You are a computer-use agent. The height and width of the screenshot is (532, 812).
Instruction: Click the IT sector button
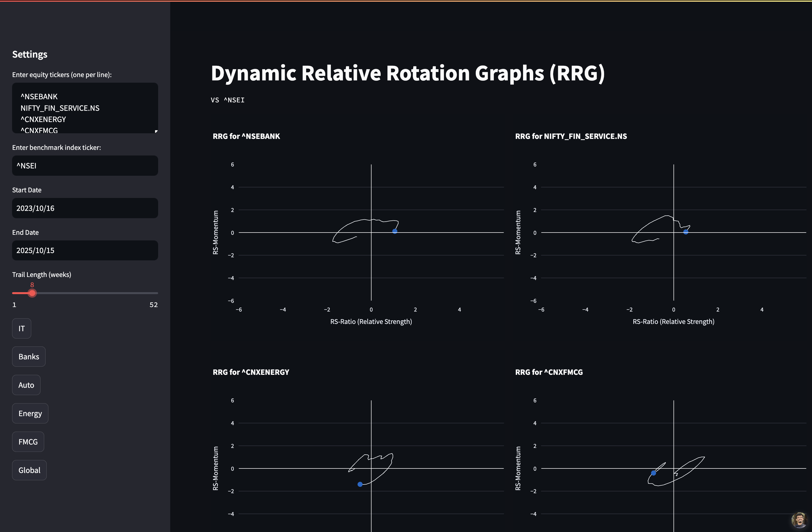(x=21, y=328)
